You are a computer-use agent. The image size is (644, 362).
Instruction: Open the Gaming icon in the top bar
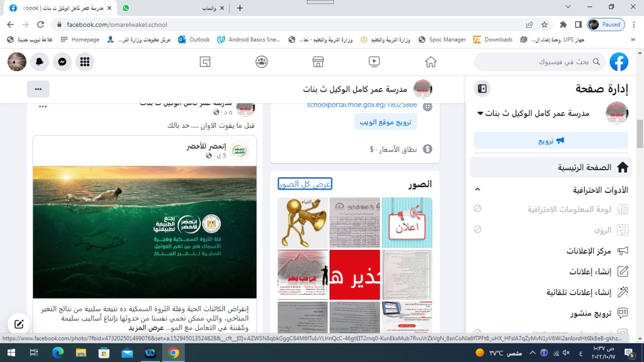(204, 62)
